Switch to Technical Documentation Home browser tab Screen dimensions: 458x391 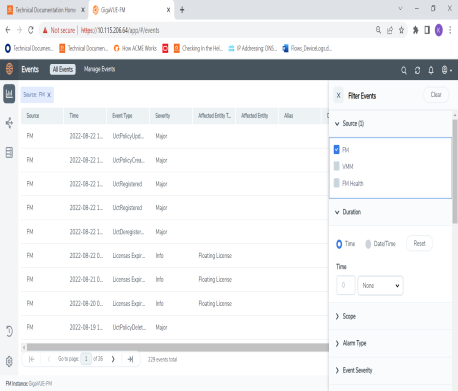coord(45,10)
